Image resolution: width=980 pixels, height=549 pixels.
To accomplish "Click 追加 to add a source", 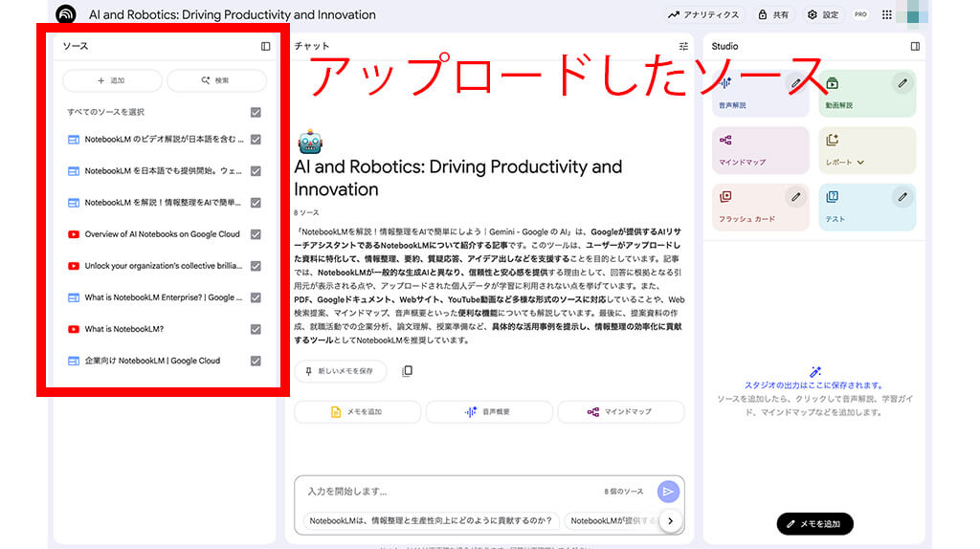I will point(112,80).
